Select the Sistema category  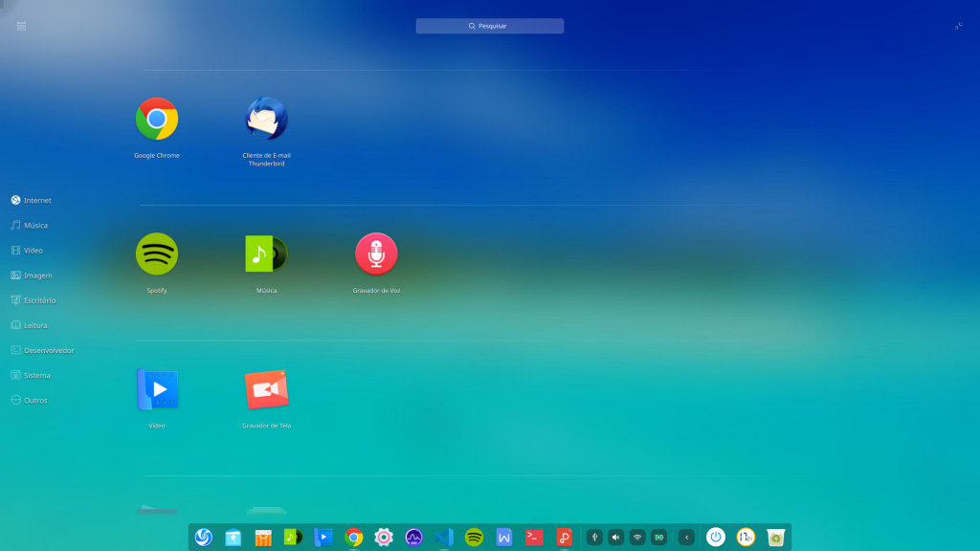point(30,375)
